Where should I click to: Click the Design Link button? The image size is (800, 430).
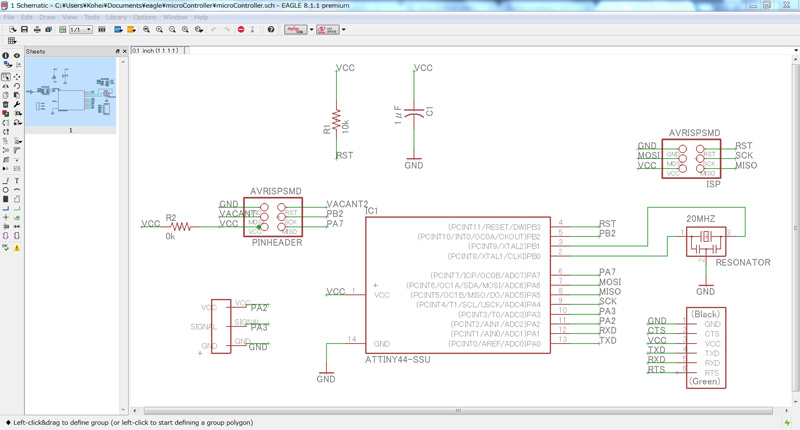(296, 30)
